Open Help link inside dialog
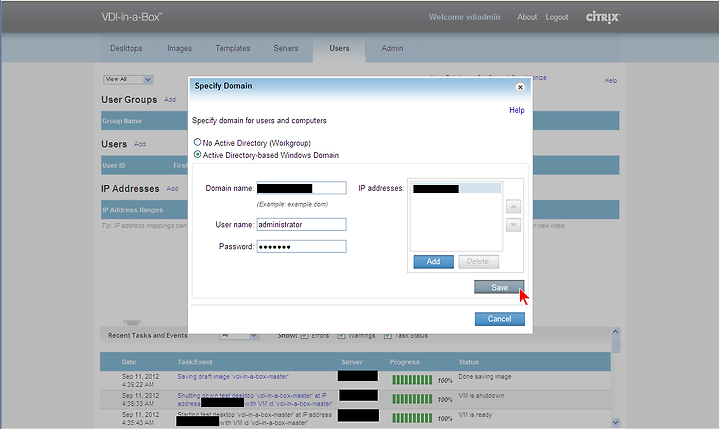 (517, 110)
